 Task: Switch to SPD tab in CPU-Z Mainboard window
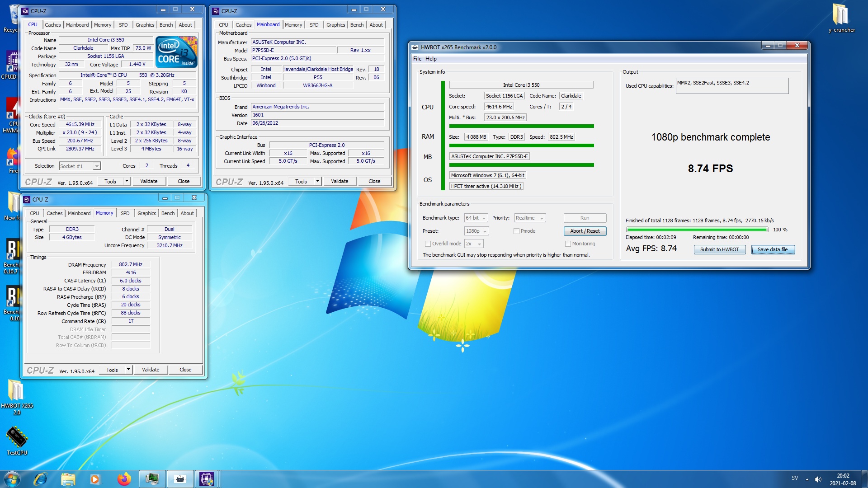pyautogui.click(x=314, y=25)
